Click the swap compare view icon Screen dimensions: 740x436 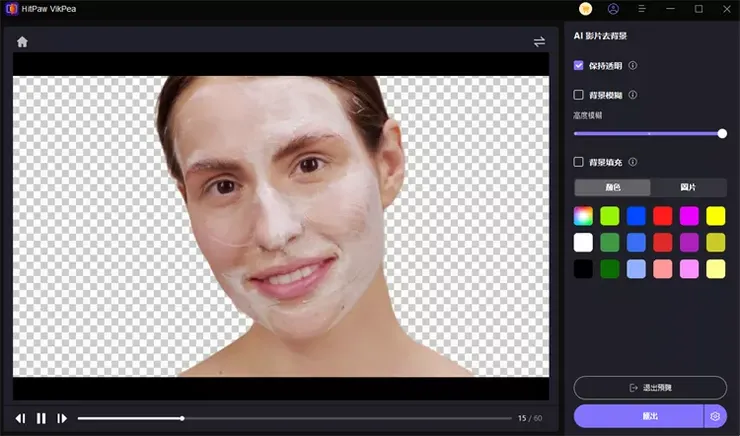click(x=539, y=42)
